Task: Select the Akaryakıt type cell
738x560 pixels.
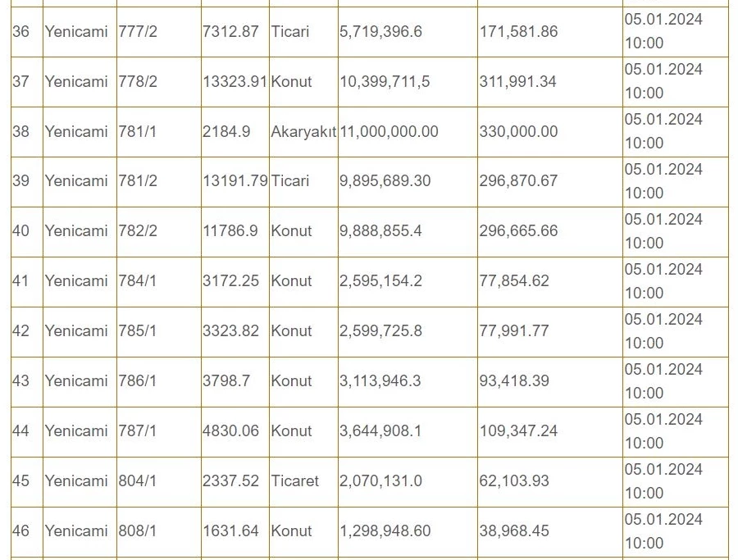Action: click(x=303, y=132)
